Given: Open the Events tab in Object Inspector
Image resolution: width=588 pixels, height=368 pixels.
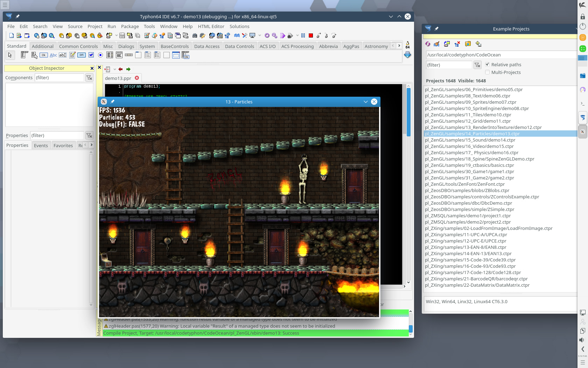Looking at the screenshot, I should coord(41,145).
